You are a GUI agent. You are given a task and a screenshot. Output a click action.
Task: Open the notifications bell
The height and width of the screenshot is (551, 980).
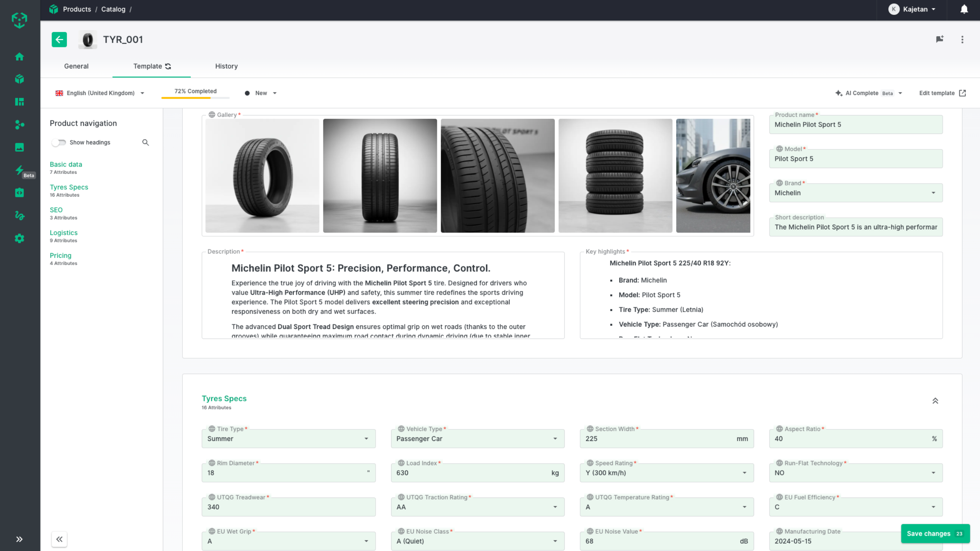(x=963, y=9)
